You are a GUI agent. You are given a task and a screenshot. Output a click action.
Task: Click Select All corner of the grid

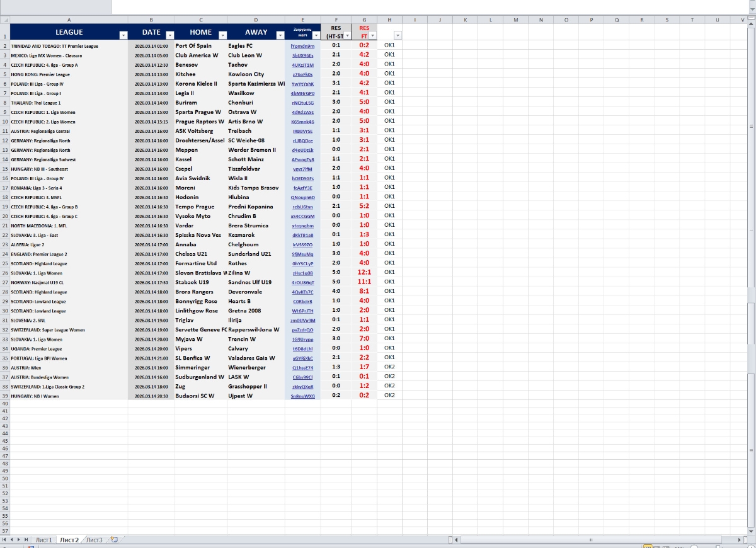pyautogui.click(x=5, y=20)
